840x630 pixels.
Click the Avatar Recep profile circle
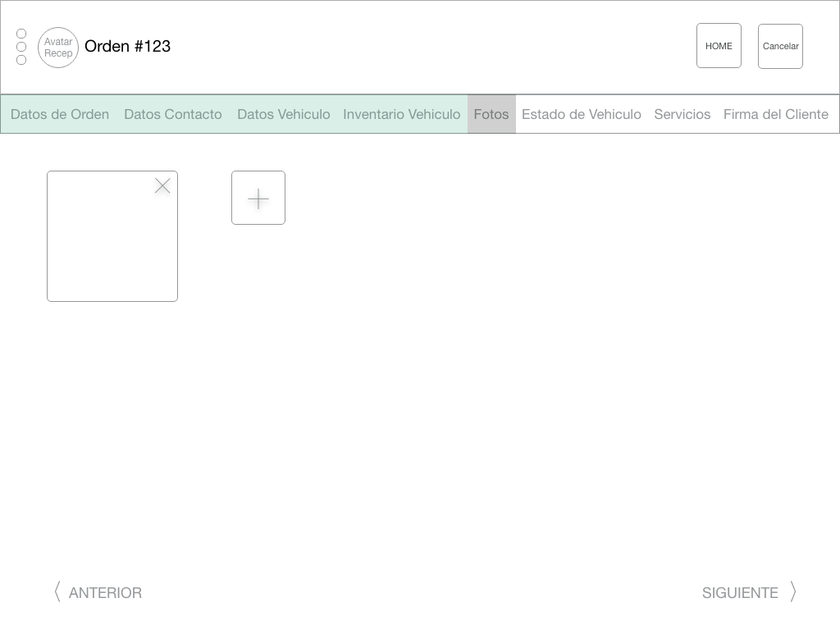[x=58, y=48]
